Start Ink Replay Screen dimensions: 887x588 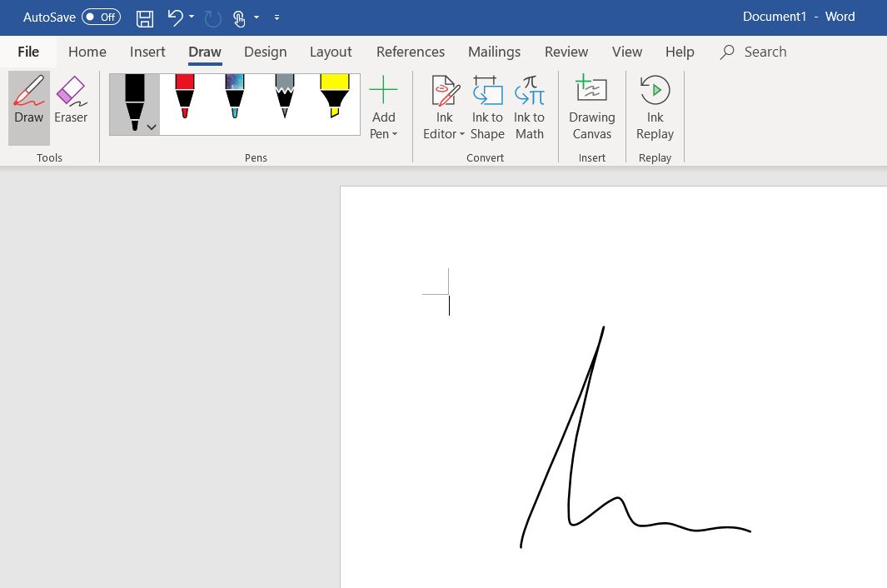pyautogui.click(x=655, y=107)
